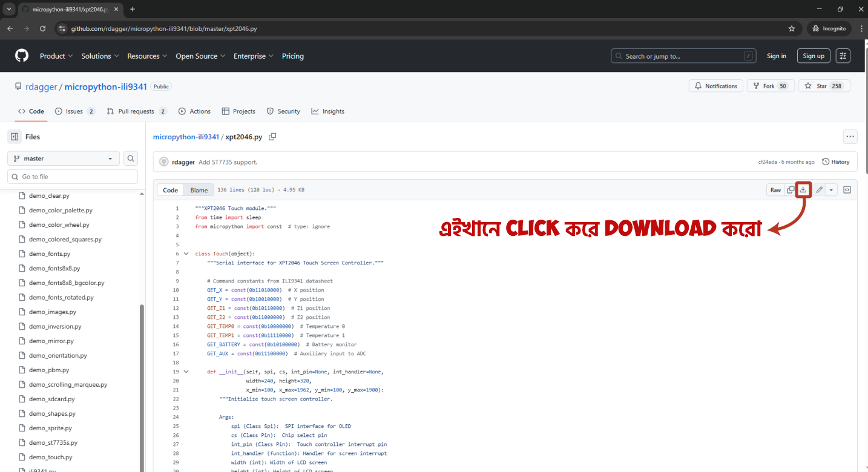
Task: Click the cf24ada commit hash
Action: pyautogui.click(x=768, y=162)
